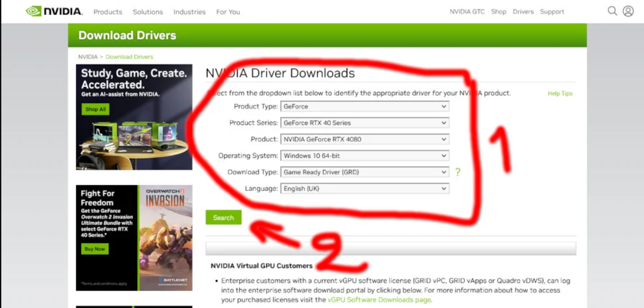This screenshot has height=308, width=644.
Task: Open the Operating System dropdown
Action: 365,156
